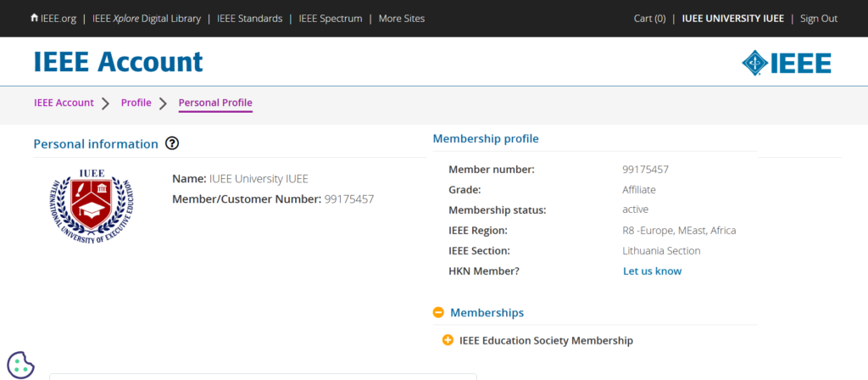The width and height of the screenshot is (868, 380).
Task: Sign Out of the account
Action: [x=818, y=19]
